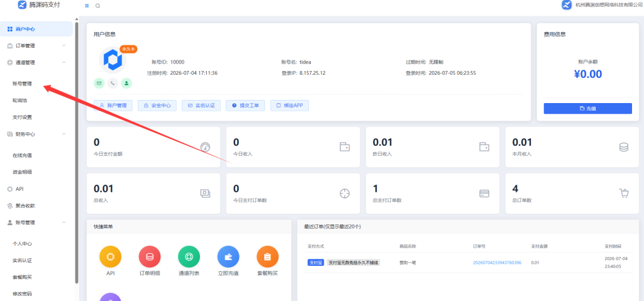This screenshot has height=301, width=644.
Task: Open the blue 立即充值 quick menu icon
Action: (x=228, y=256)
